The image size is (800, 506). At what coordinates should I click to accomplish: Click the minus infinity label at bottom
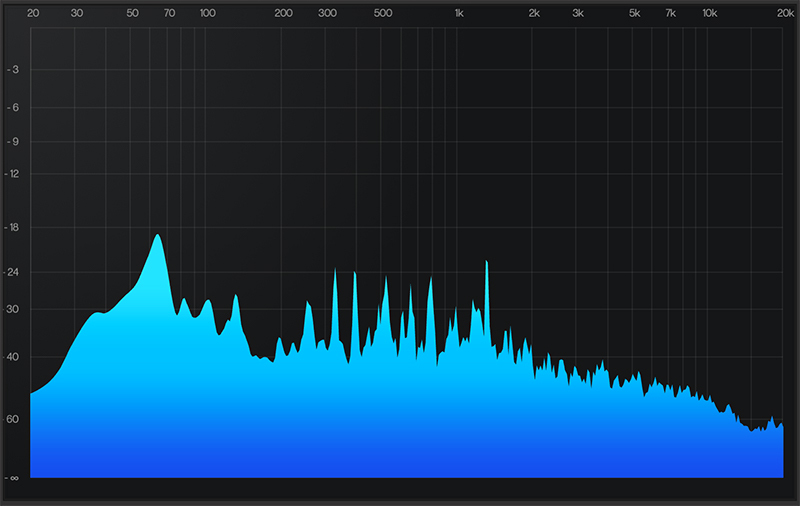coord(14,478)
